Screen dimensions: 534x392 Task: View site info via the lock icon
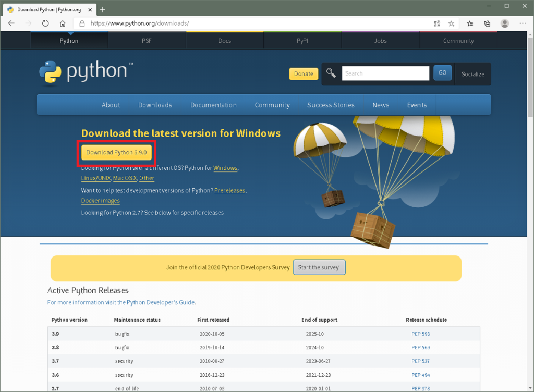(x=82, y=23)
